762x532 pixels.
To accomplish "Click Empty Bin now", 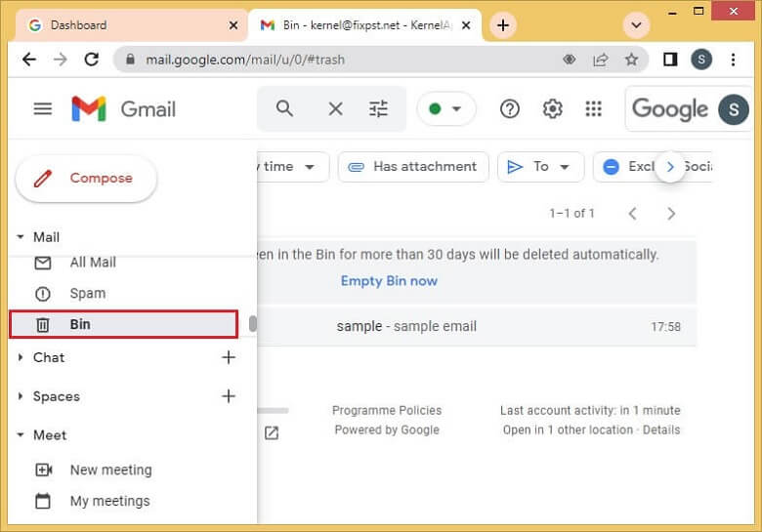I will pyautogui.click(x=389, y=280).
